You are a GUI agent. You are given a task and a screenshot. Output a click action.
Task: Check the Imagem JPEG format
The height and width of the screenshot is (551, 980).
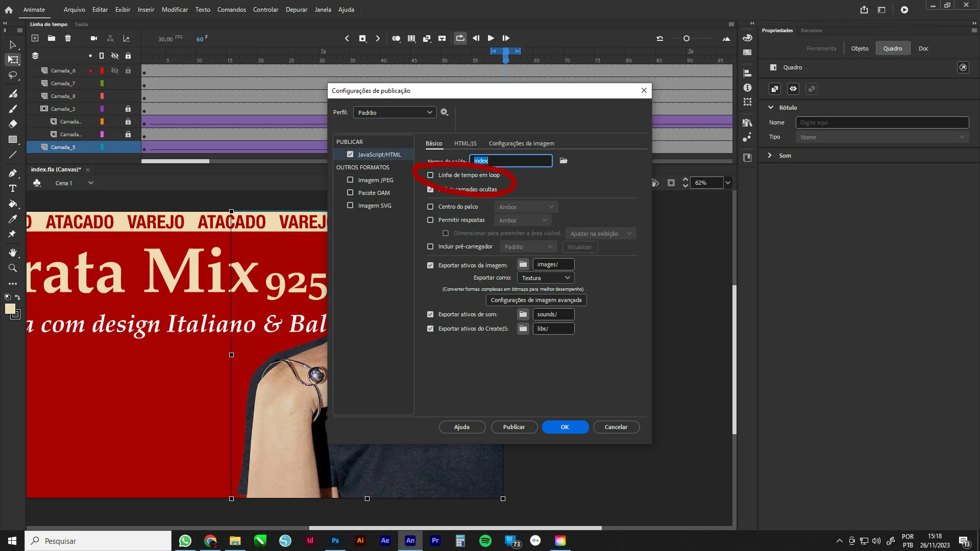(x=350, y=180)
